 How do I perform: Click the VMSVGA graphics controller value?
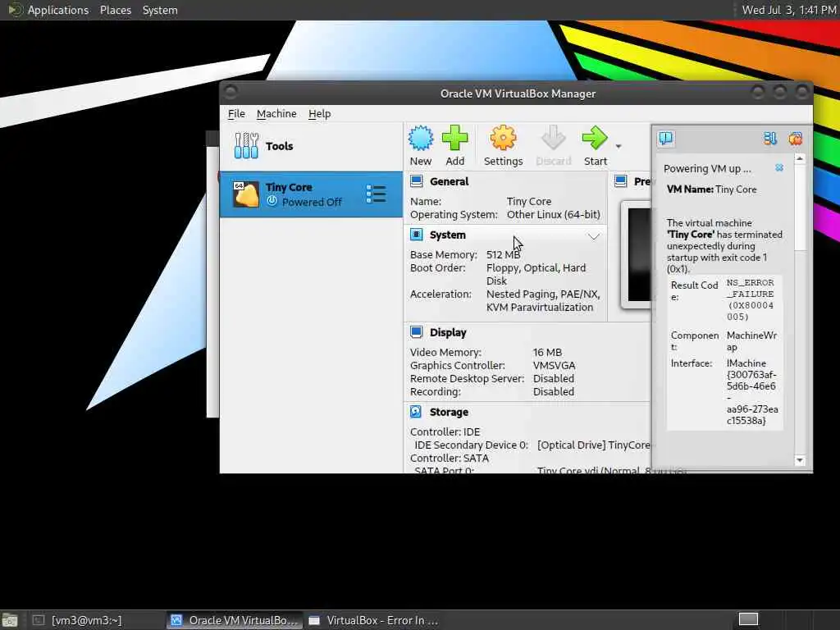(x=554, y=365)
